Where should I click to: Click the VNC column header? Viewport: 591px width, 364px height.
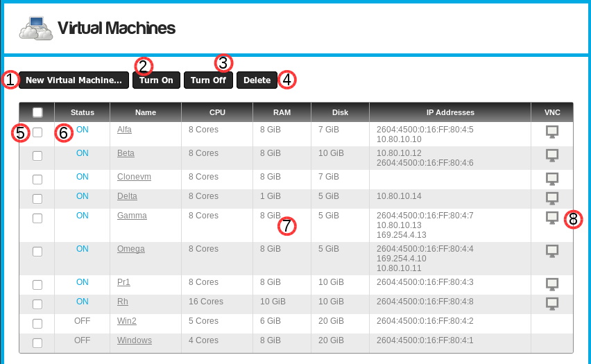(x=552, y=112)
